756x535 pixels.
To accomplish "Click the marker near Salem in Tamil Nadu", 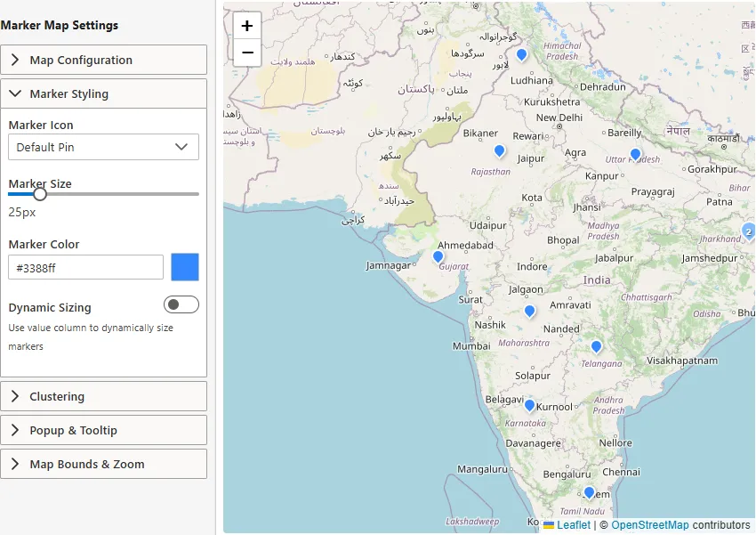I will (589, 491).
